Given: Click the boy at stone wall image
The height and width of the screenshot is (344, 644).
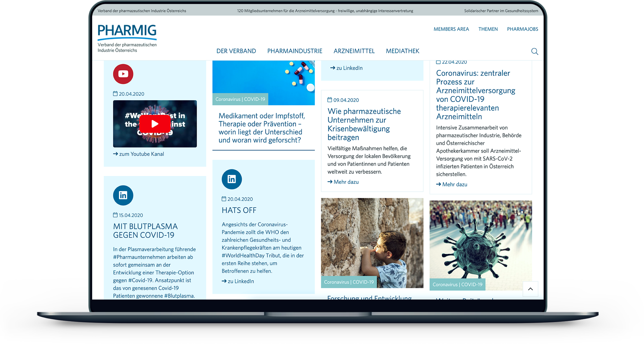Looking at the screenshot, I should point(372,243).
